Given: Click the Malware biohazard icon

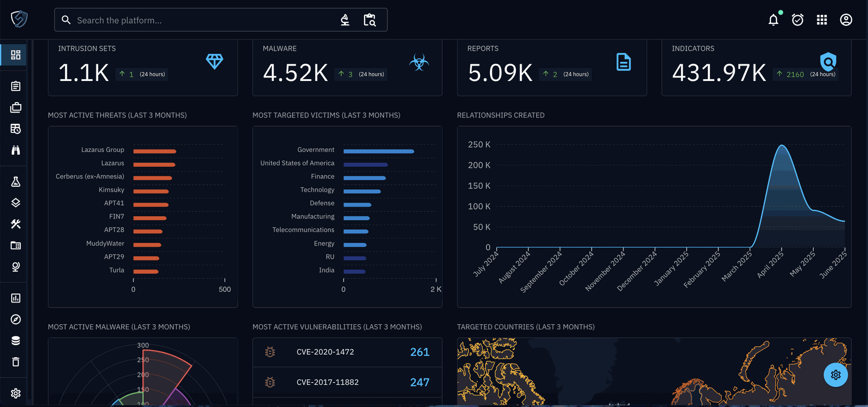Looking at the screenshot, I should coord(419,62).
